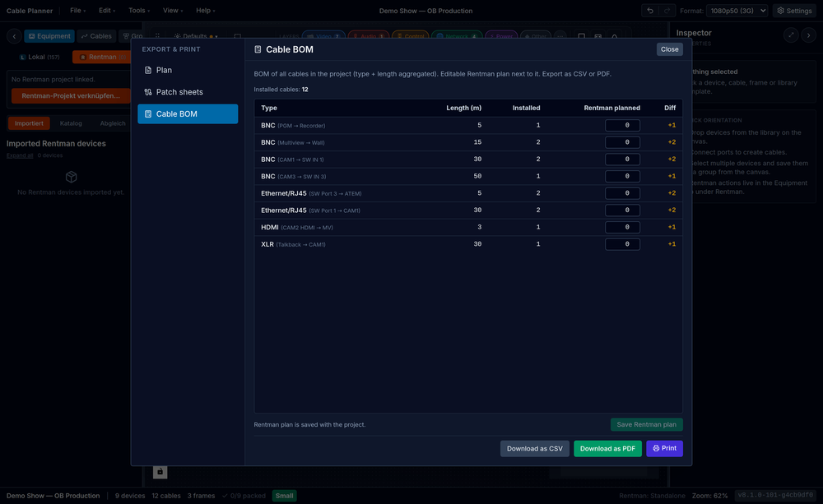This screenshot has width=823, height=504.
Task: Click the undo arrow icon in top bar
Action: click(x=650, y=11)
